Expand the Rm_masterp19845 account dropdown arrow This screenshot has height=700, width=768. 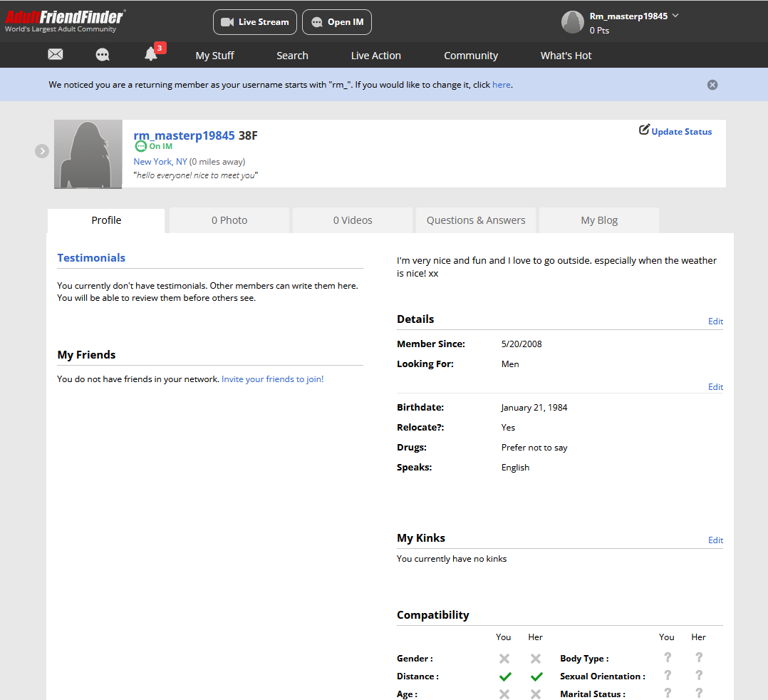click(x=675, y=16)
